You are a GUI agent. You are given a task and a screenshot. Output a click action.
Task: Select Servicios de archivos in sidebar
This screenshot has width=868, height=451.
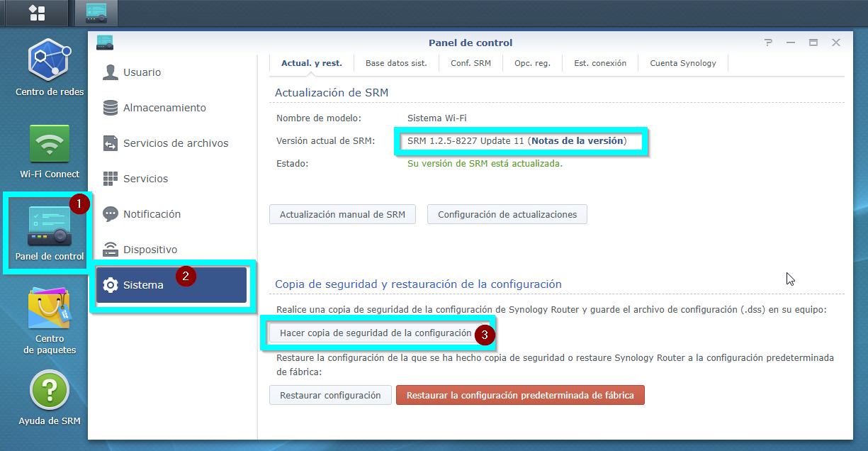pyautogui.click(x=176, y=143)
